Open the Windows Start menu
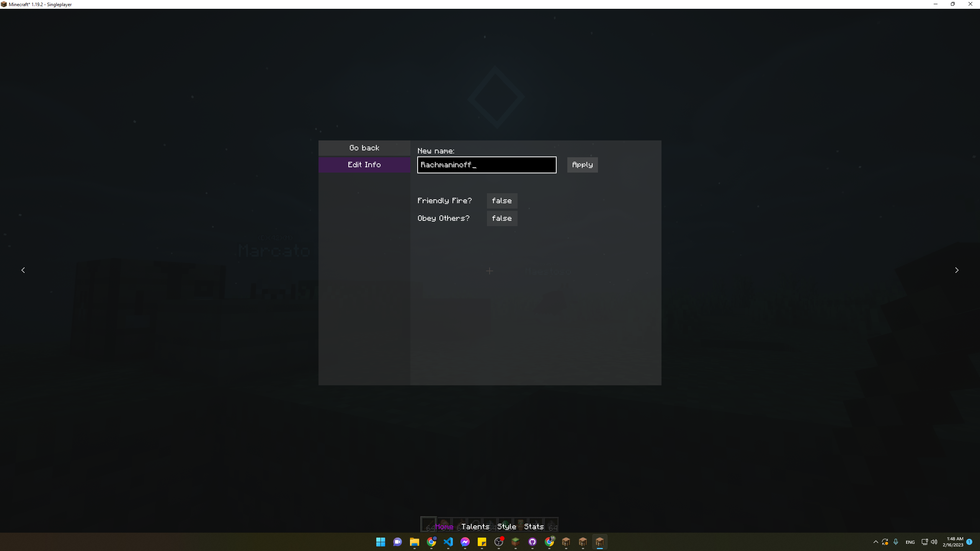Screen dimensions: 980x551 coord(381,542)
